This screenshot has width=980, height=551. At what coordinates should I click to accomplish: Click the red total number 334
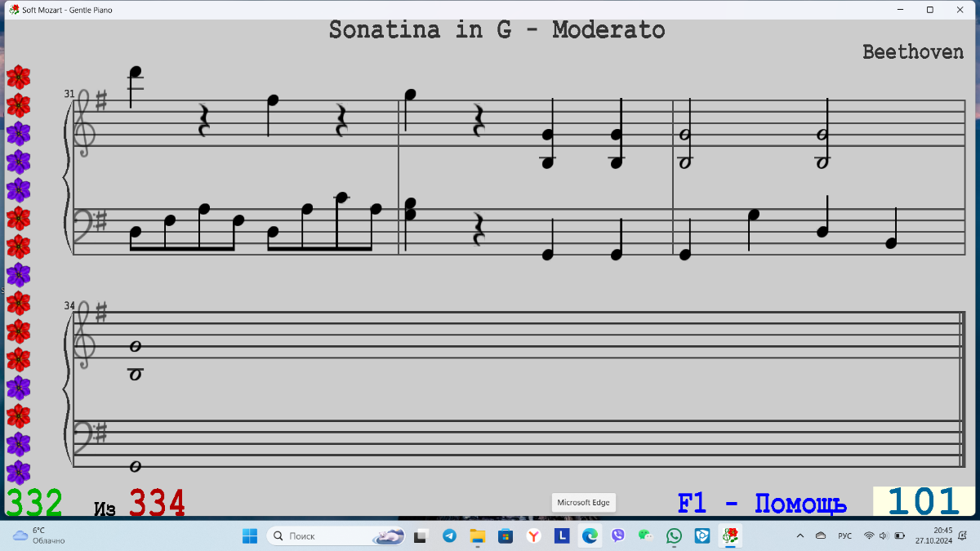pos(157,503)
